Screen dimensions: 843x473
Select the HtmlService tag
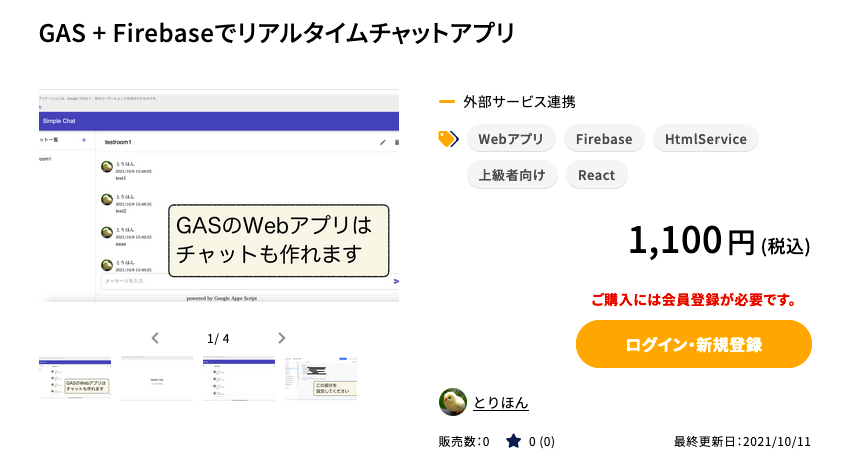tap(705, 139)
